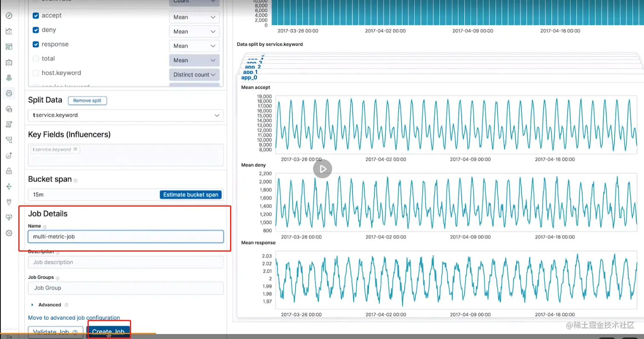
Task: Open the Graph sidebar icon
Action: pyautogui.click(x=9, y=186)
